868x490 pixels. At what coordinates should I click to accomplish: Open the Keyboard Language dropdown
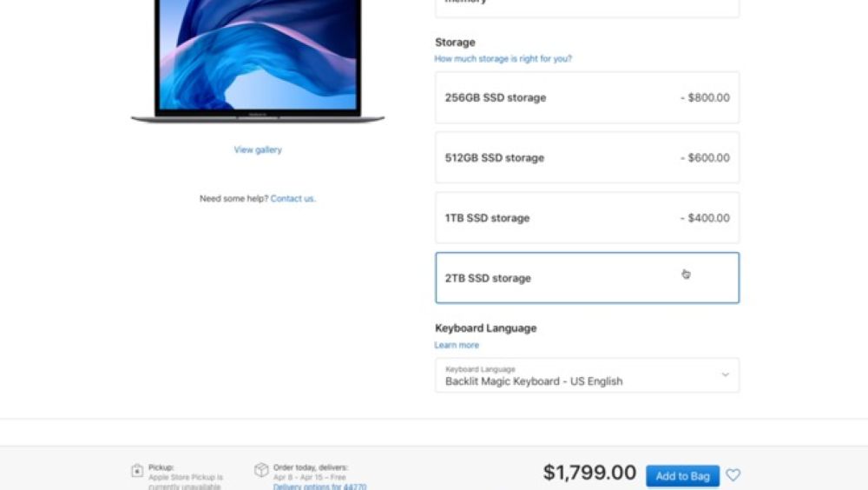click(587, 375)
